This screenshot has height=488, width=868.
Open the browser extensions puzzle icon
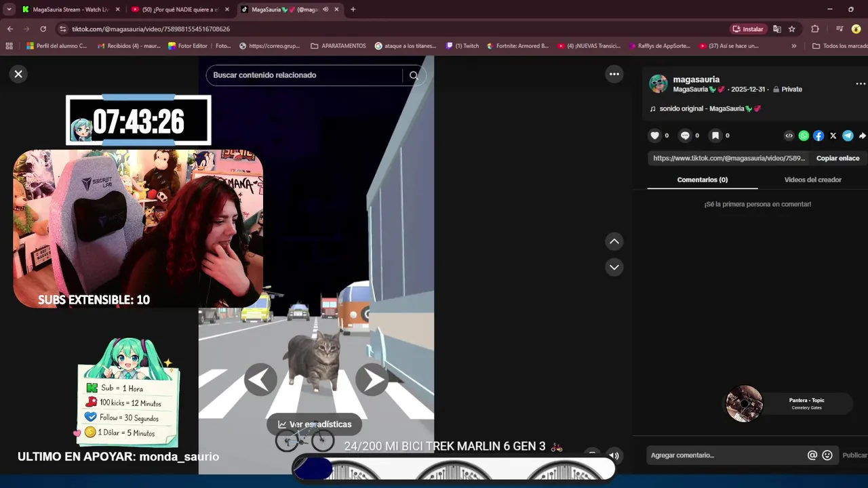(815, 29)
